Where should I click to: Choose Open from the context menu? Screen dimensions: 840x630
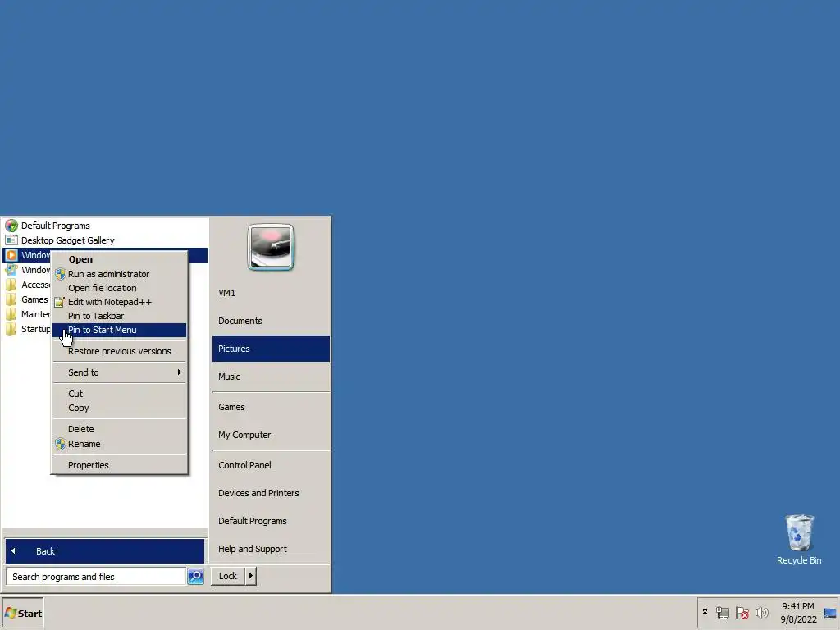click(119, 259)
